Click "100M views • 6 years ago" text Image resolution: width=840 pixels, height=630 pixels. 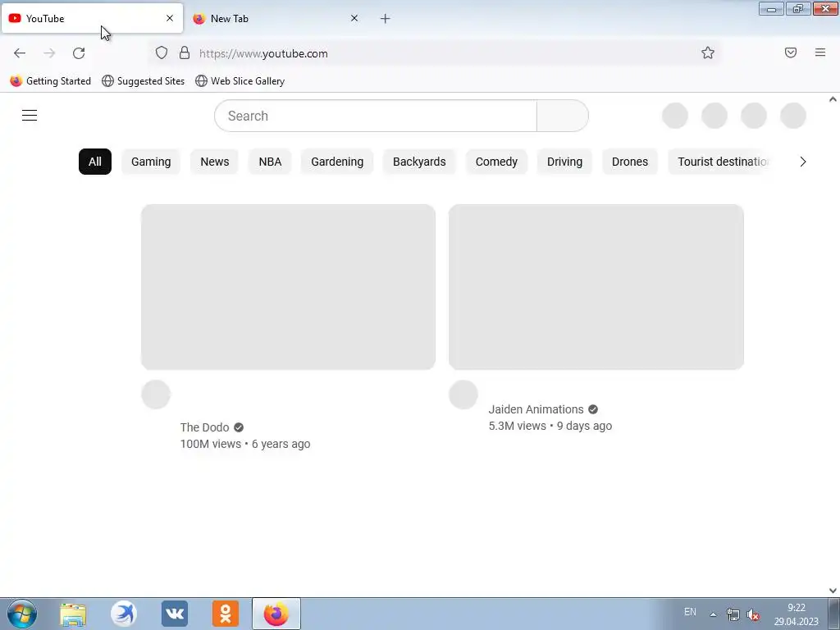pyautogui.click(x=245, y=444)
